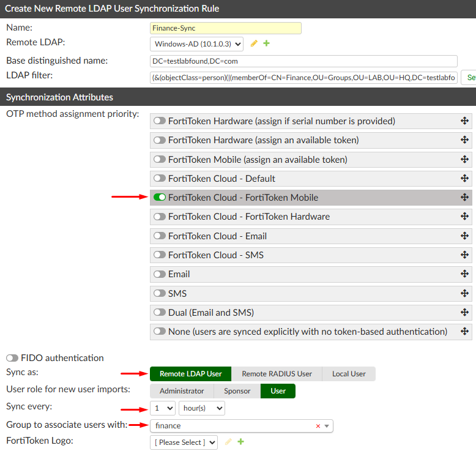Enable the Email OTP method toggle
This screenshot has height=451, width=476.
point(159,274)
